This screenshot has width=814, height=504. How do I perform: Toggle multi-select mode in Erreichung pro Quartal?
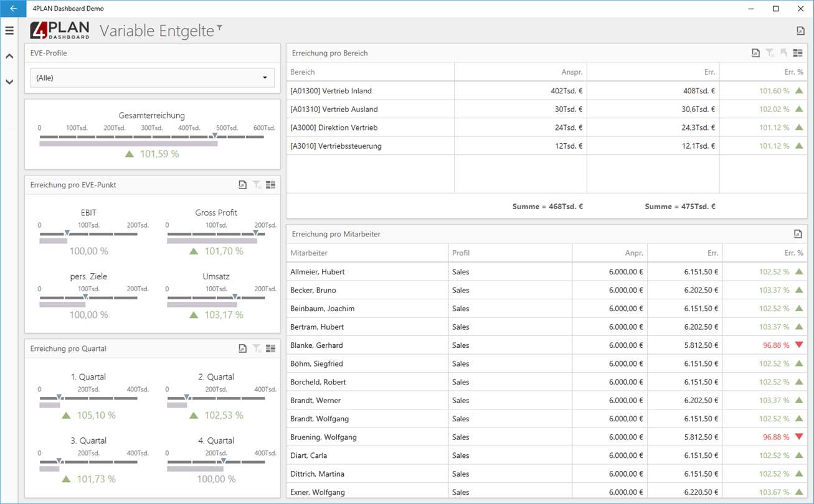pos(271,348)
